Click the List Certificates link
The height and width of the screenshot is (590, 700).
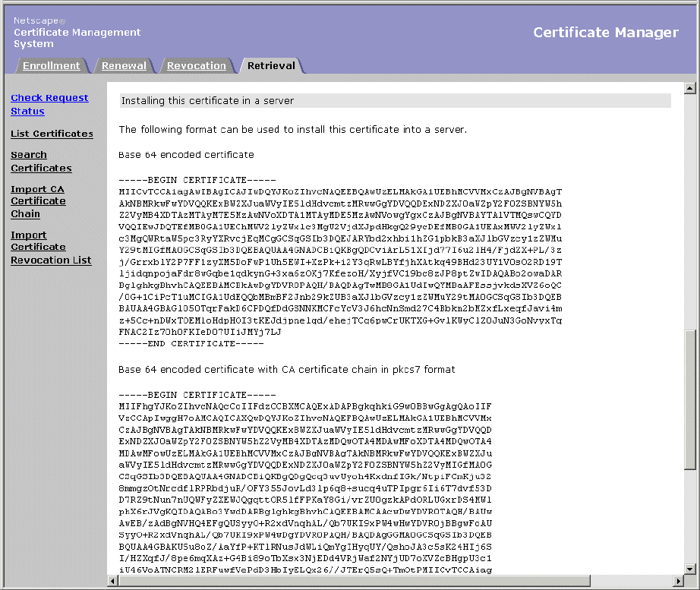[52, 134]
